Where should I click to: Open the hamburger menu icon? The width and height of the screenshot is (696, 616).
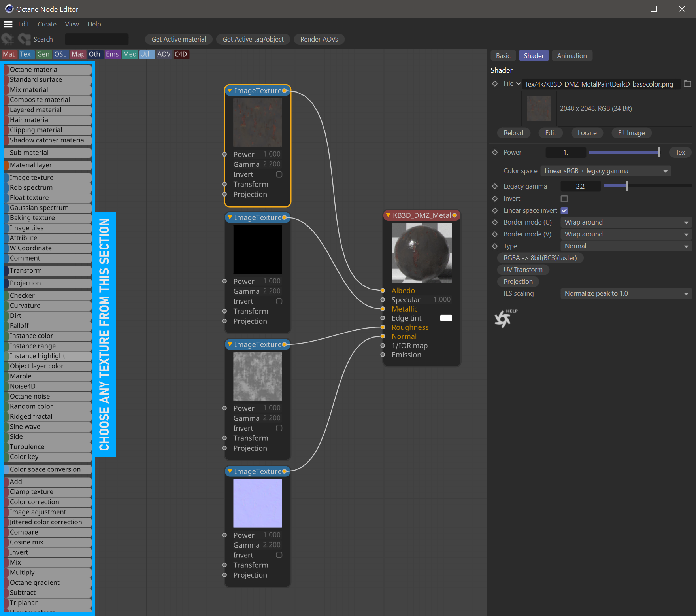(8, 24)
